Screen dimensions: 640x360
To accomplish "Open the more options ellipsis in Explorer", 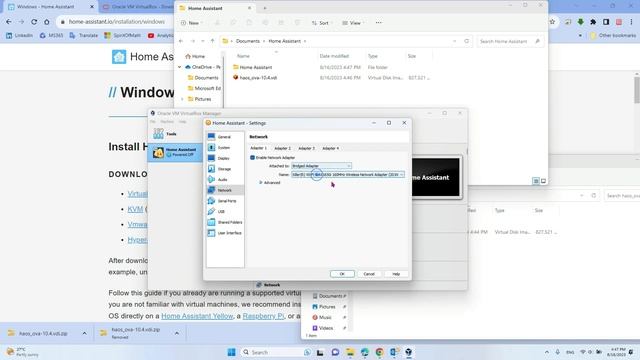I will (379, 23).
